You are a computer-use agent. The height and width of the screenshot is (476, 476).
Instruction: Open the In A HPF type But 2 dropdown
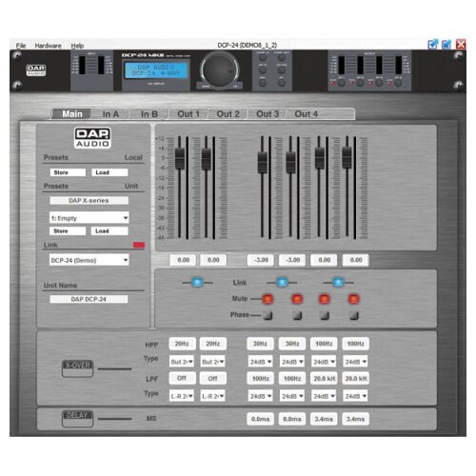(182, 362)
